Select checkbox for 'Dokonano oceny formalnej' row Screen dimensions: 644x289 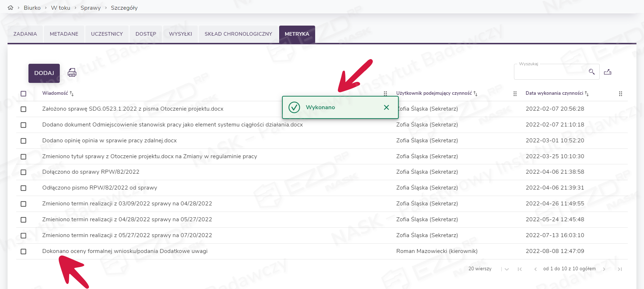click(x=23, y=252)
